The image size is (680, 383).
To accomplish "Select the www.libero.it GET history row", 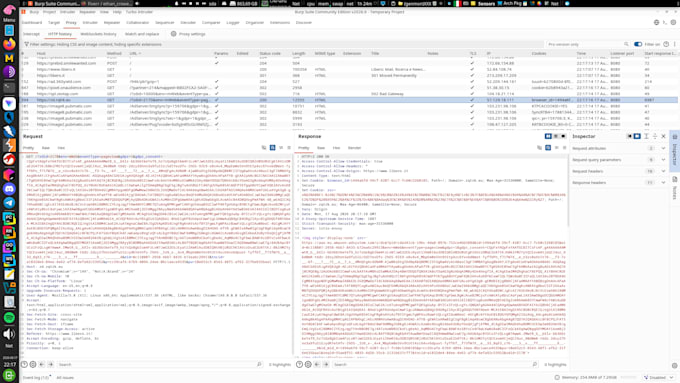I will [x=349, y=69].
